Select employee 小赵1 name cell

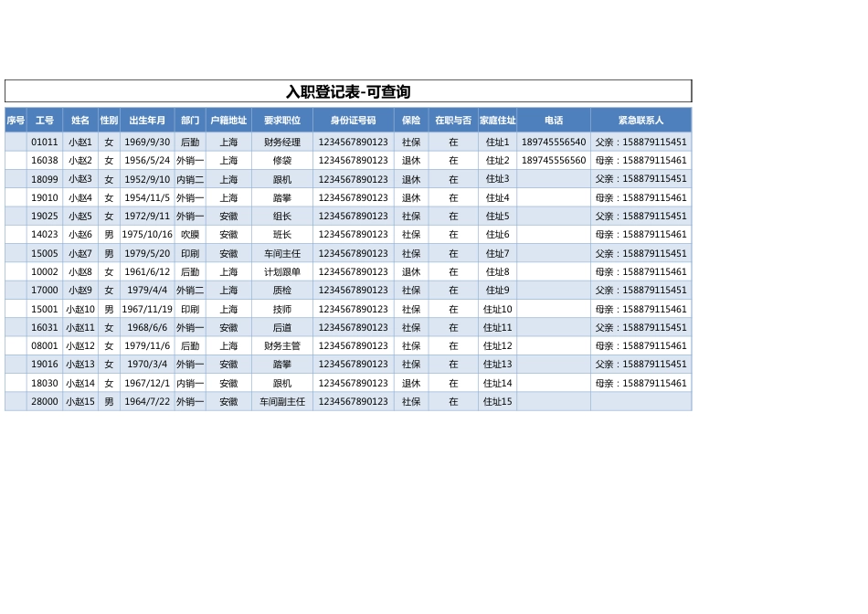(79, 142)
